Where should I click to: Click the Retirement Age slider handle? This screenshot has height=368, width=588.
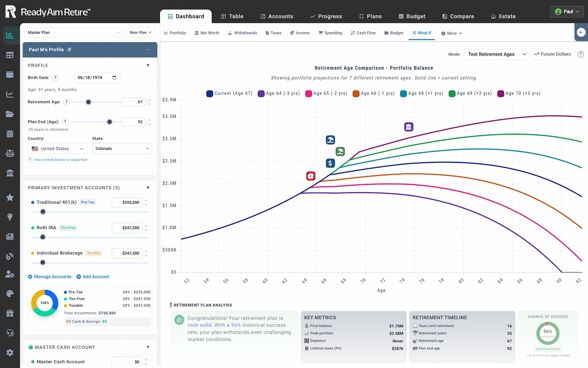[89, 102]
